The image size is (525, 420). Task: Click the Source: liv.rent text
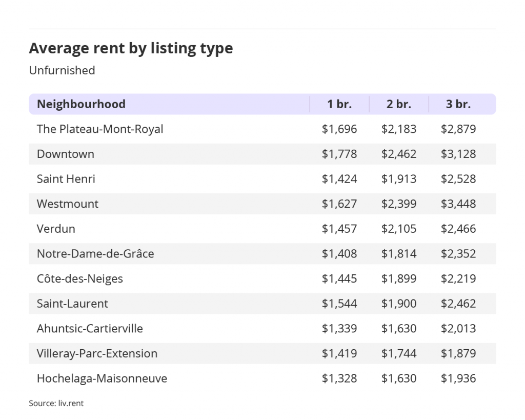coord(56,403)
